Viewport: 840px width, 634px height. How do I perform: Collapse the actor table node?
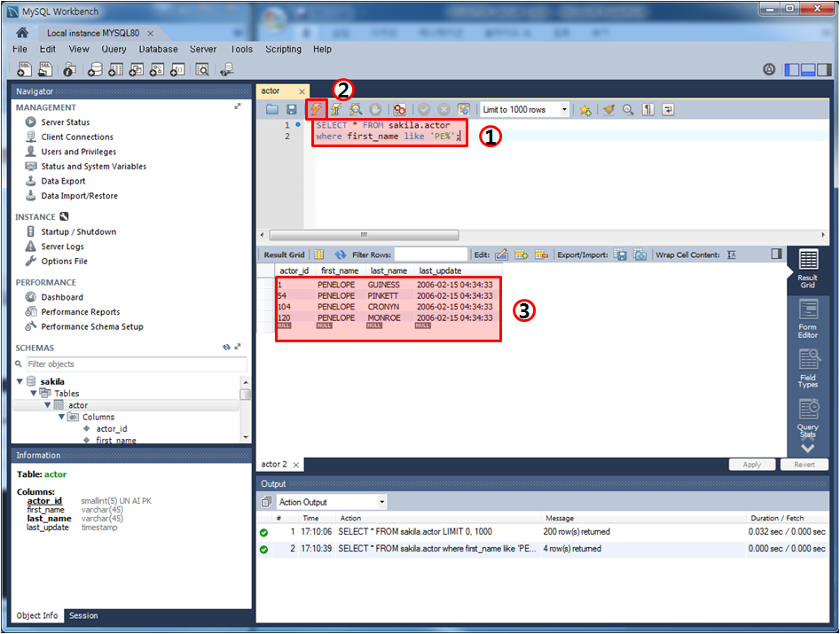(x=48, y=405)
